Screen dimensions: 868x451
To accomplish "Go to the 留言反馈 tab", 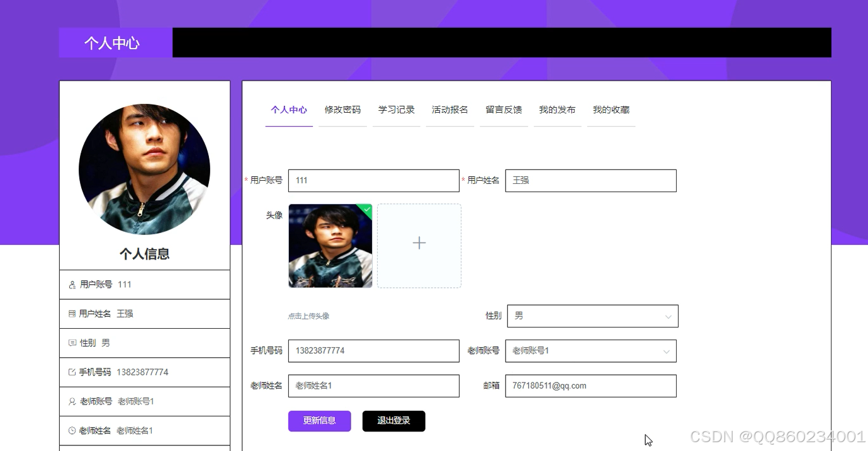I will point(504,110).
